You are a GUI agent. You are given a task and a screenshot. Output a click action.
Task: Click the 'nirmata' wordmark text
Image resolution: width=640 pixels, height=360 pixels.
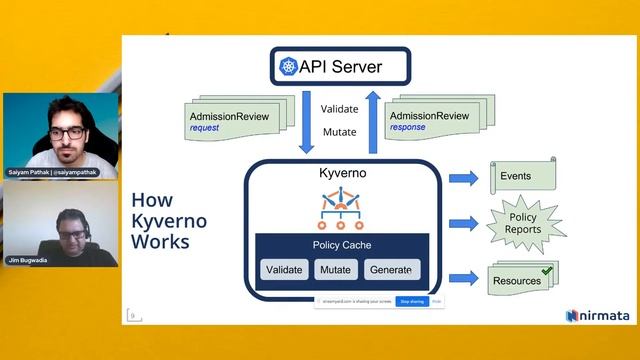605,316
